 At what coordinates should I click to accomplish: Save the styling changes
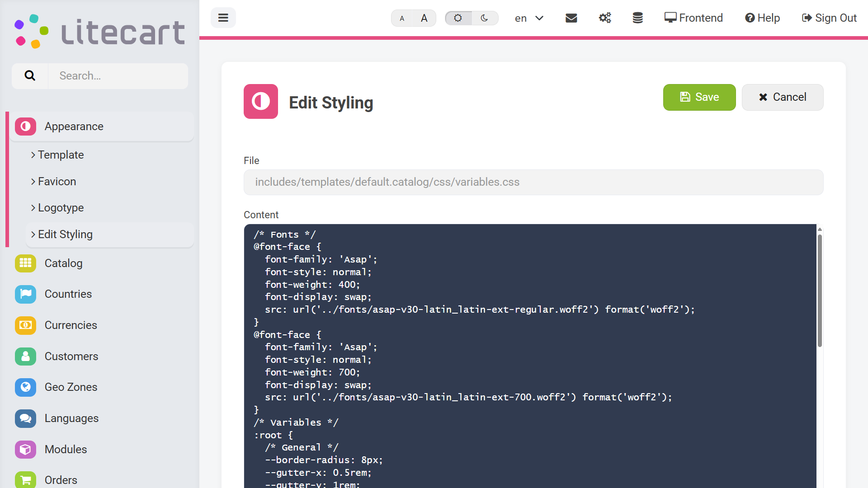tap(699, 97)
